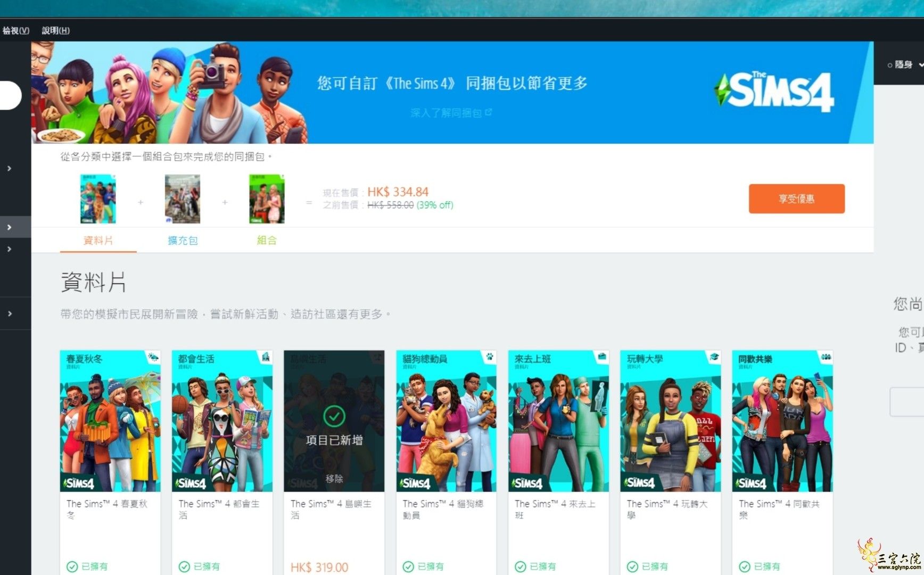Open the 貓狗總動員 expansion card cover
Screen dimensions: 924x575
[x=446, y=421]
